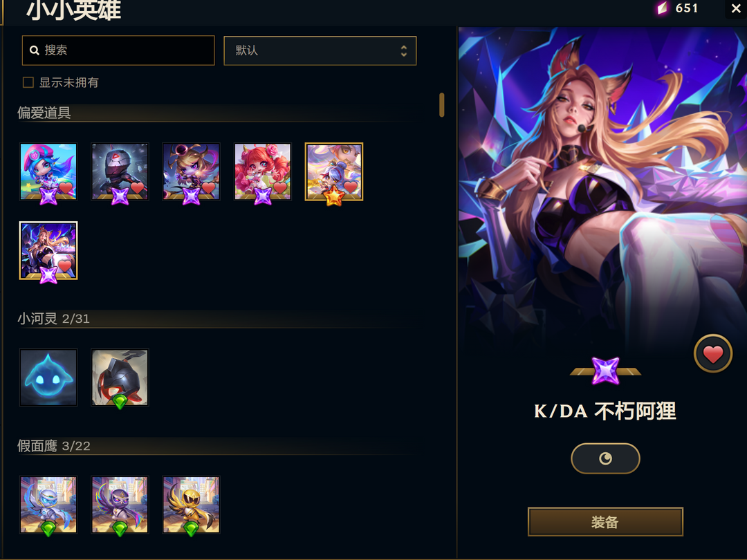Select the yellow masked hawk hero
The width and height of the screenshot is (747, 560).
191,505
